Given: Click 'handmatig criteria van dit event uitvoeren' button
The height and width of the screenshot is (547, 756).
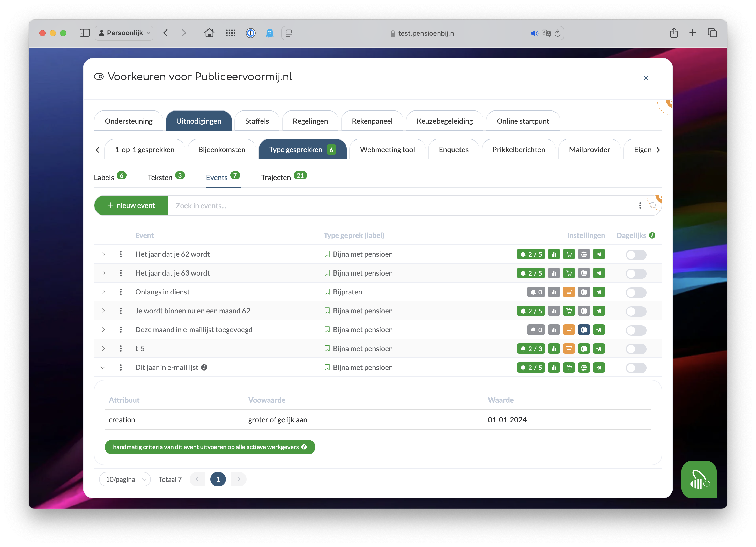Looking at the screenshot, I should (210, 447).
